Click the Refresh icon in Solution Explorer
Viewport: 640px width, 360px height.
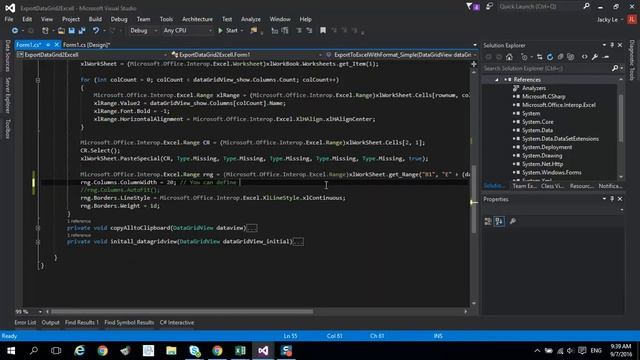coord(550,57)
